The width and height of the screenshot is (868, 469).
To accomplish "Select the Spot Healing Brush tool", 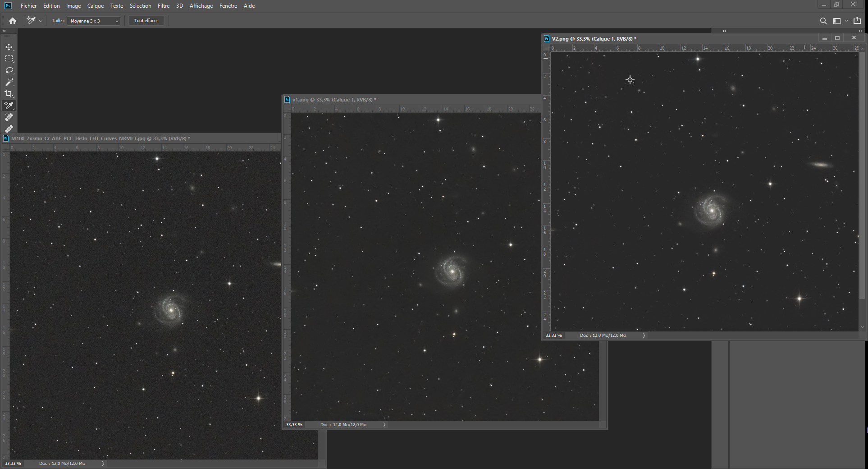I will 9,117.
